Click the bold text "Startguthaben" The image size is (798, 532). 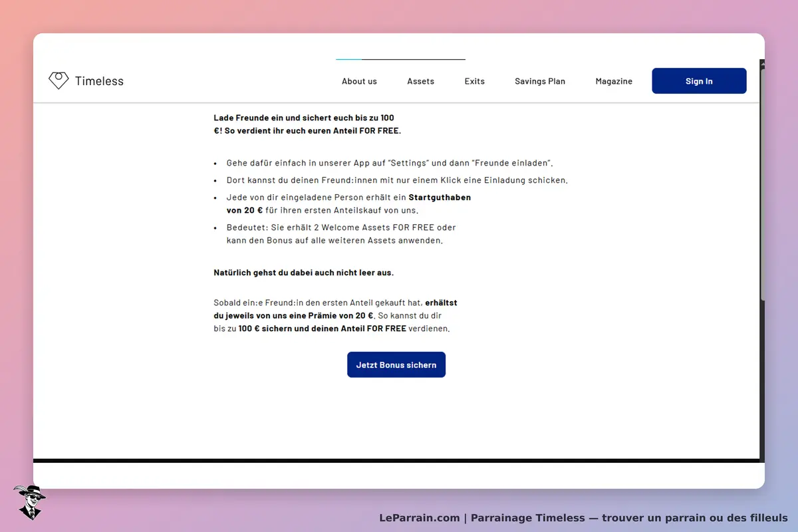click(440, 198)
